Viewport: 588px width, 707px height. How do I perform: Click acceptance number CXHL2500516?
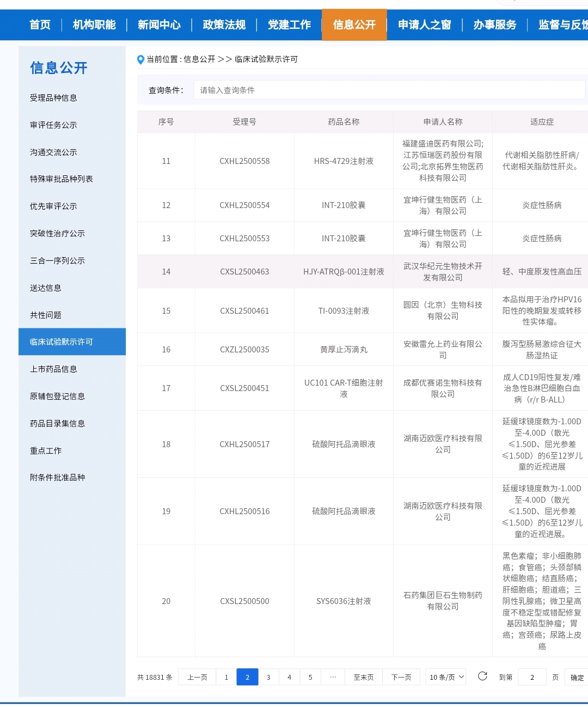pyautogui.click(x=244, y=511)
